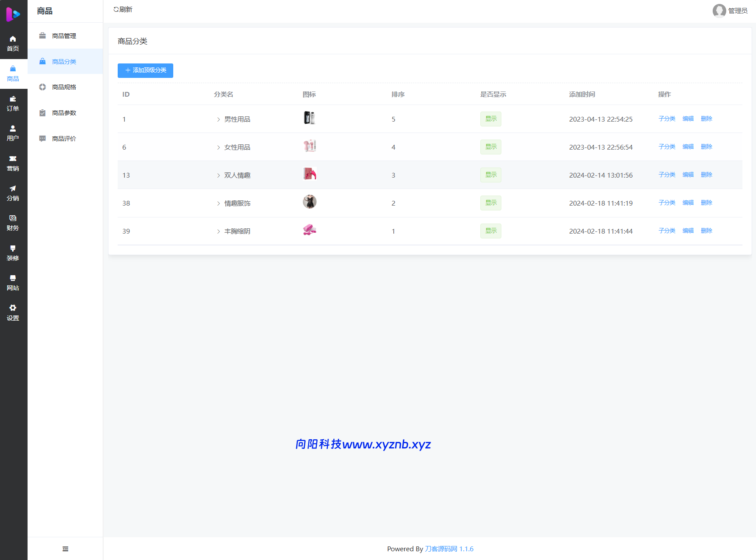Expand the 男性用品 category row
This screenshot has height=560, width=756.
click(x=218, y=119)
